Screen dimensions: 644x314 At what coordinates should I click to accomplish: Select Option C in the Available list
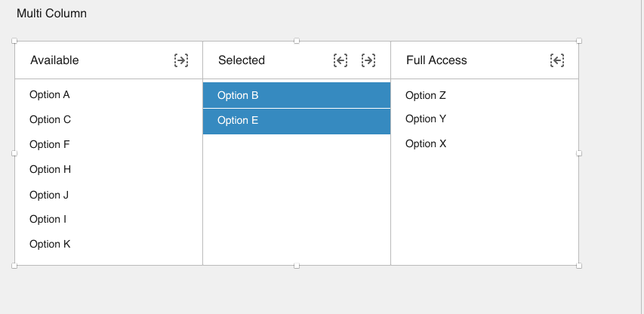109,119
